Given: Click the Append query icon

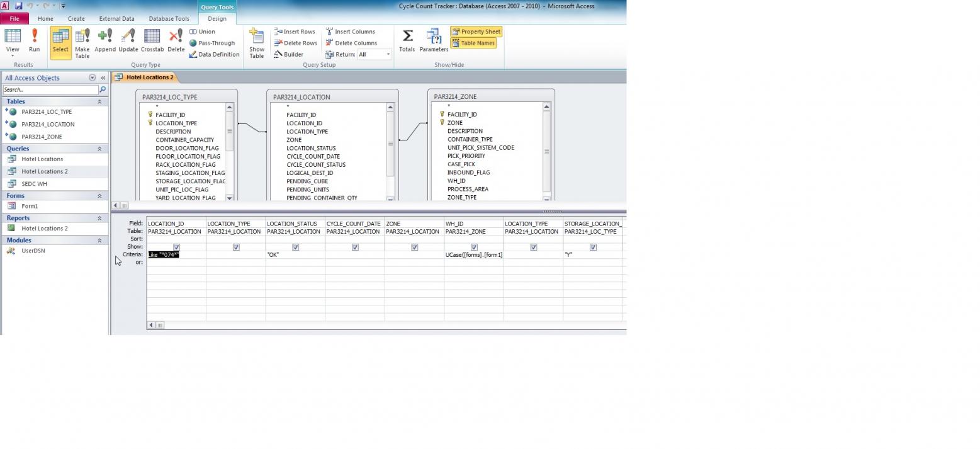Looking at the screenshot, I should pos(105,40).
